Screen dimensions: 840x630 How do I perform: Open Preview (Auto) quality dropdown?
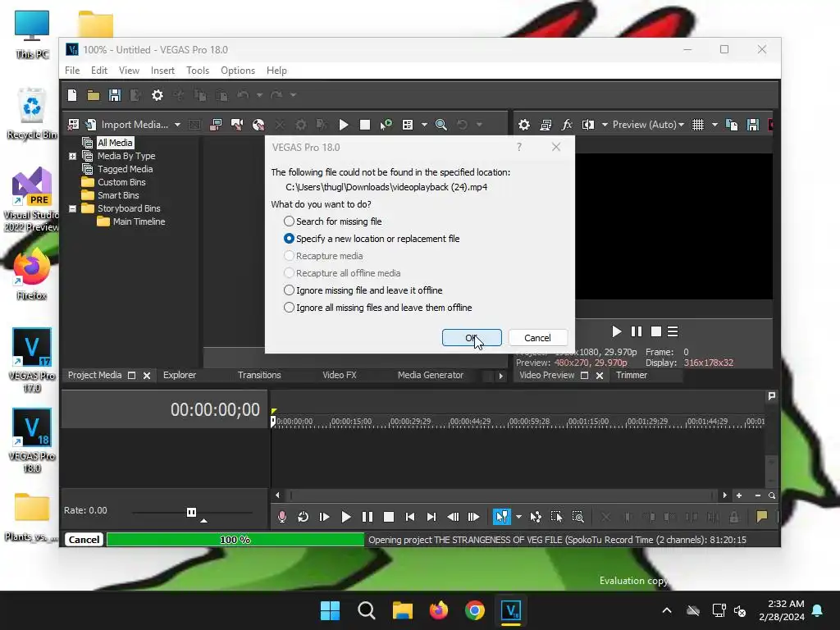click(649, 125)
